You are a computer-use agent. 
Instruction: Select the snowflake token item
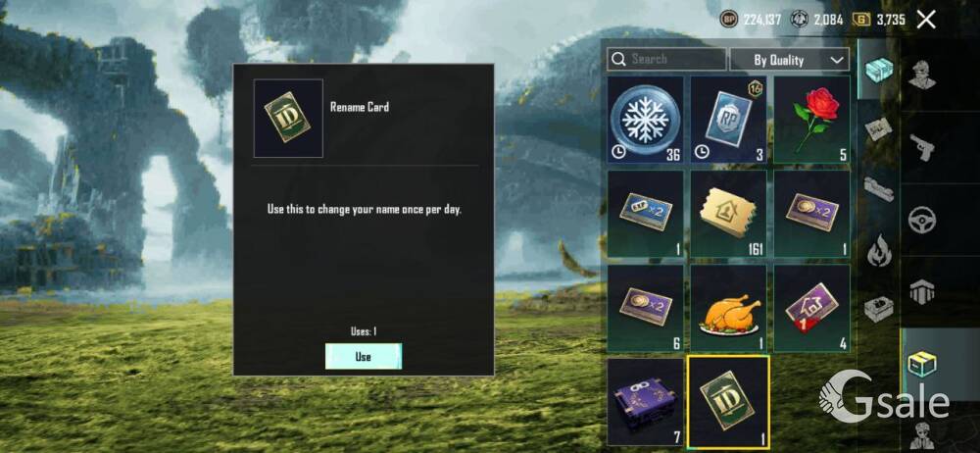click(x=645, y=120)
